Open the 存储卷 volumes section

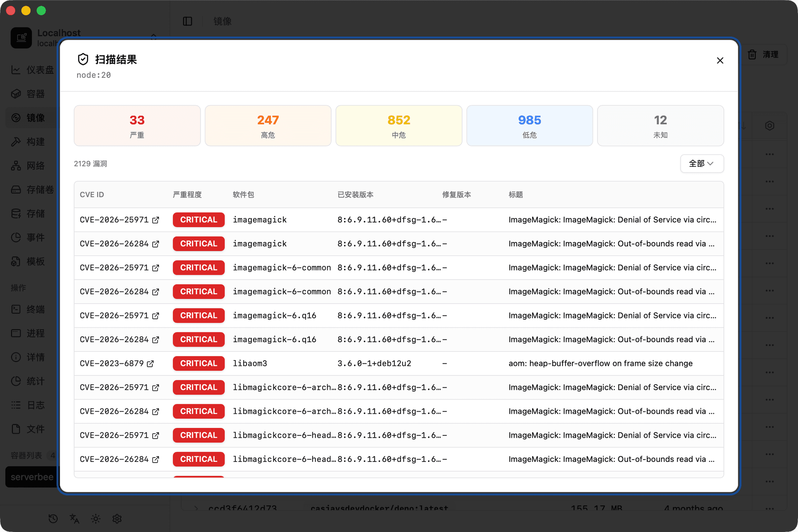(35, 189)
